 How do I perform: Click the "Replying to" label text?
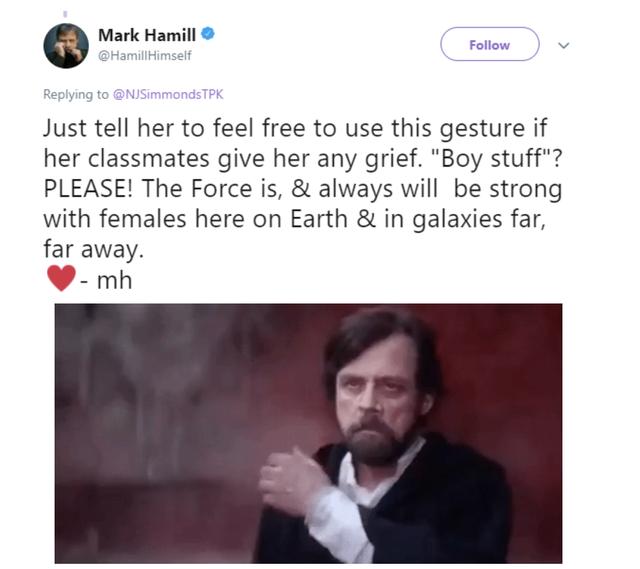(76, 95)
